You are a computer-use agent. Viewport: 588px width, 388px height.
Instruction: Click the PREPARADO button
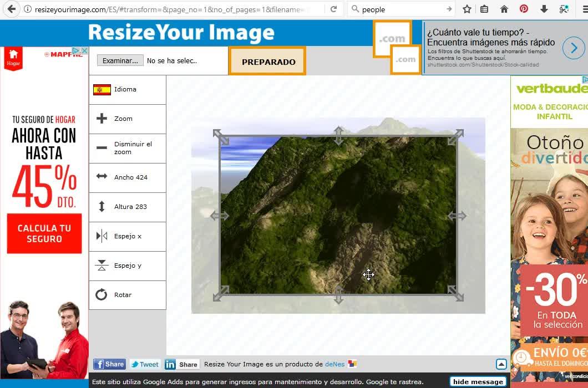(x=267, y=61)
